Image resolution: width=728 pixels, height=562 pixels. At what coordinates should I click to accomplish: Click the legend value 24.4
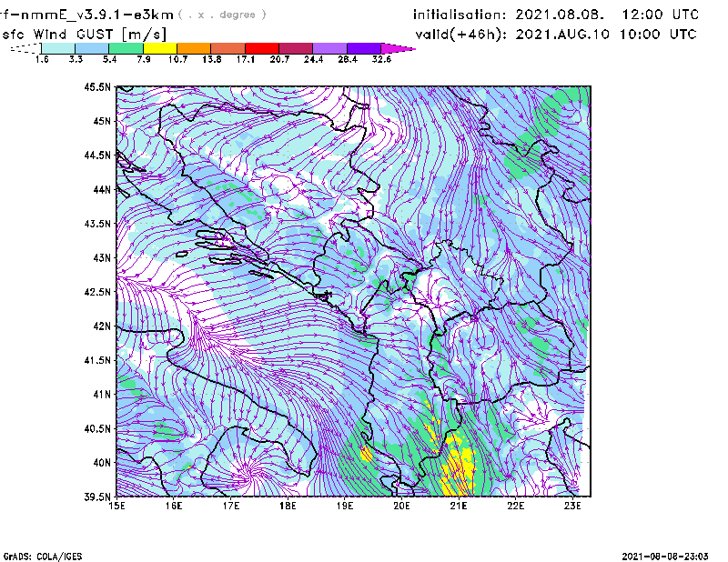pos(313,59)
